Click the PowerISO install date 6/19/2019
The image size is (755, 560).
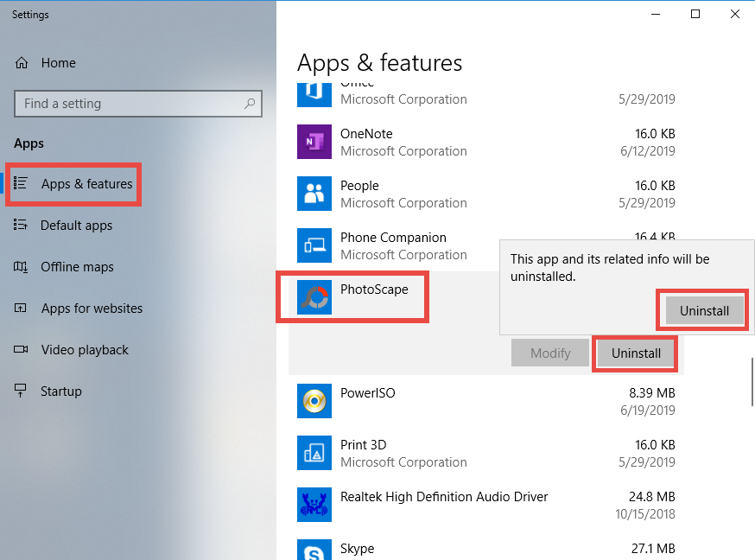pos(648,410)
